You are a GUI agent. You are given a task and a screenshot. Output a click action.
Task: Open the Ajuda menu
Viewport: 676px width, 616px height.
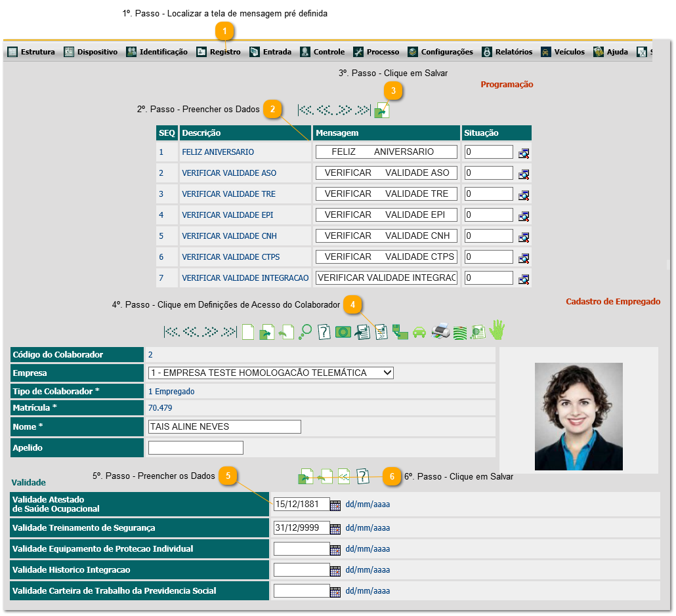coord(610,52)
